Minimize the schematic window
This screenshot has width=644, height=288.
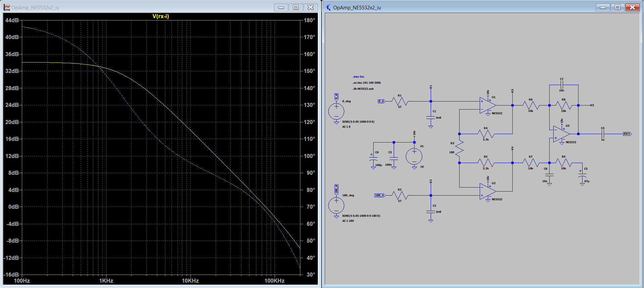[x=603, y=7]
